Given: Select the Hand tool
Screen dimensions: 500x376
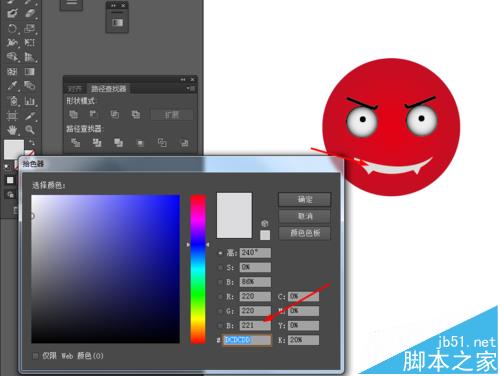Looking at the screenshot, I should click(x=12, y=130).
